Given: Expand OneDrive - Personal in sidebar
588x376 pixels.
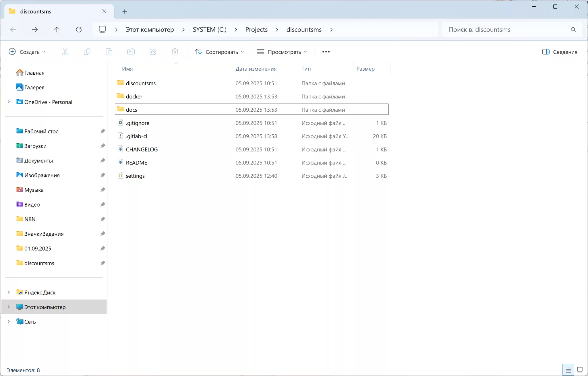Looking at the screenshot, I should 9,102.
